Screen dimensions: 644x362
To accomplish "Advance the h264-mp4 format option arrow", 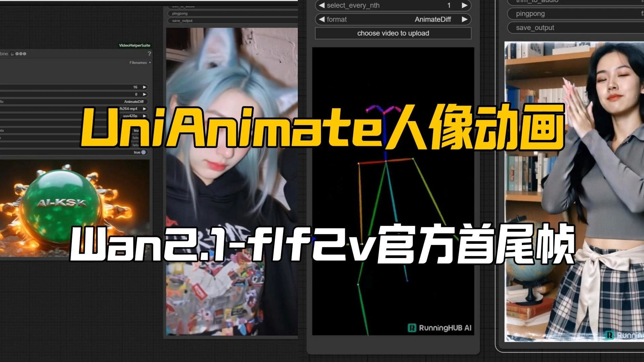I will tap(145, 109).
